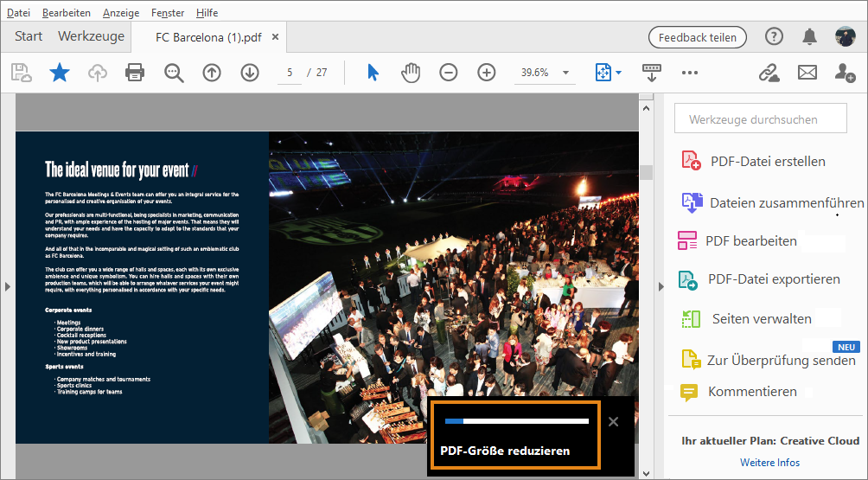
Task: Click 'Ihr aktueller Plan: Creative Cloud' text
Action: coord(770,441)
